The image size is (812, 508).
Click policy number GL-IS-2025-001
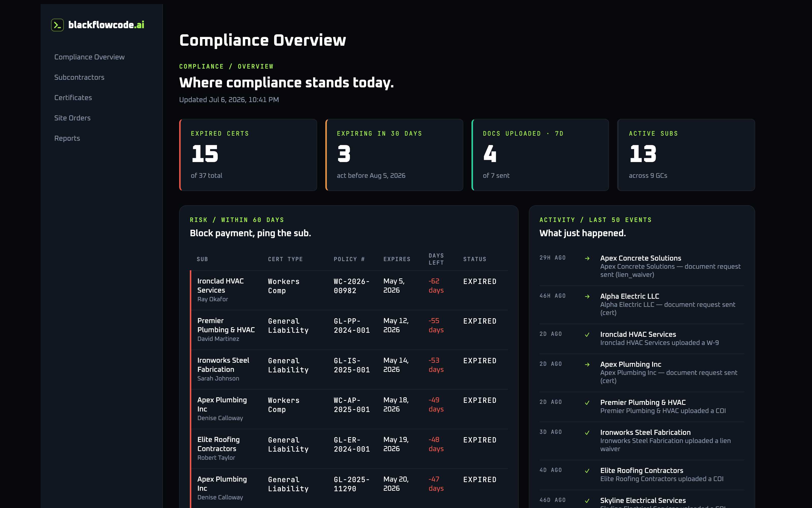pos(352,365)
